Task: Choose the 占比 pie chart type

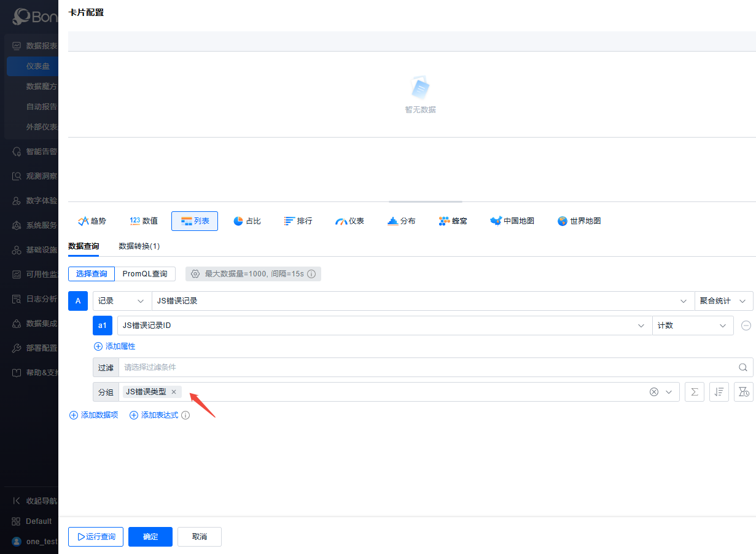Action: click(247, 221)
